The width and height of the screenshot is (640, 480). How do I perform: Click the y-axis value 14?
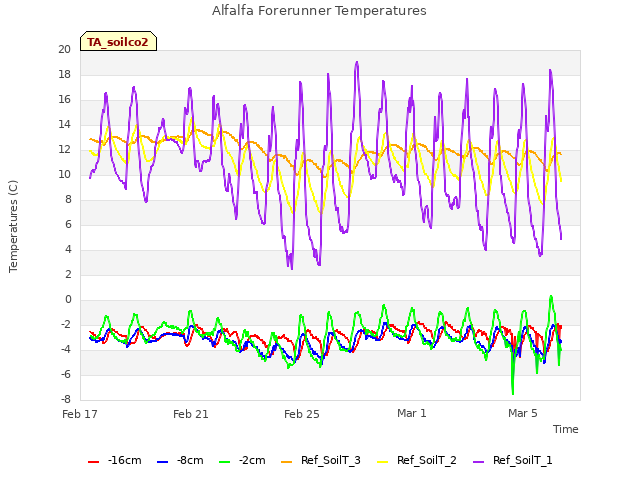[x=64, y=124]
